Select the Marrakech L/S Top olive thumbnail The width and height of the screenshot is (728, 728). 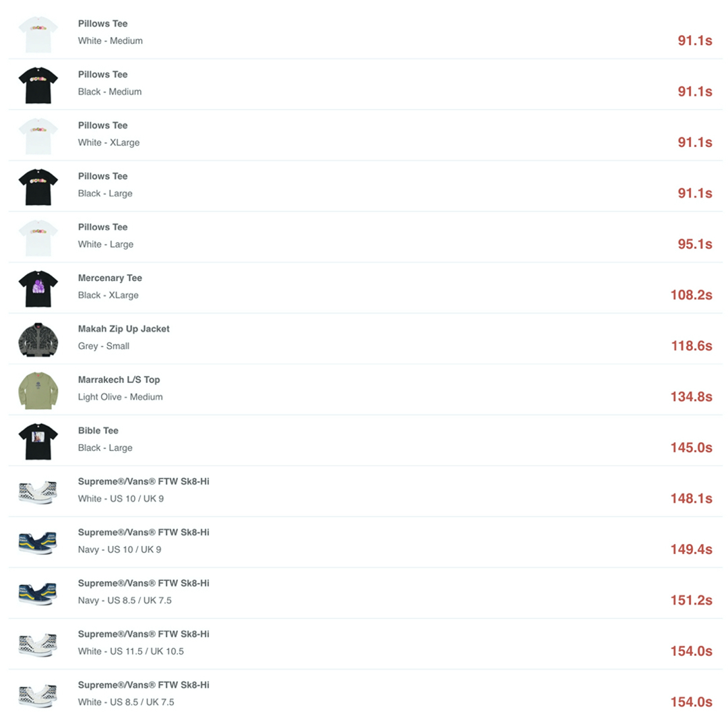[38, 390]
